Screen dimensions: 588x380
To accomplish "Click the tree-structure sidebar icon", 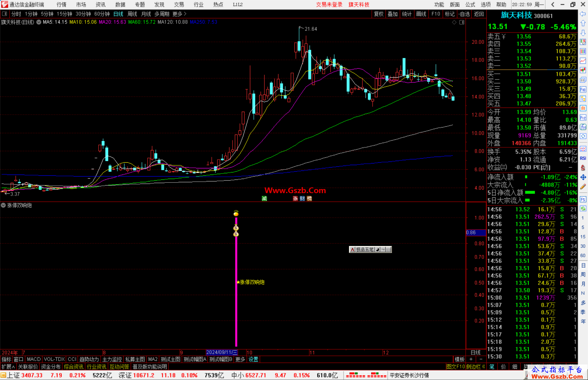I will tap(583, 99).
